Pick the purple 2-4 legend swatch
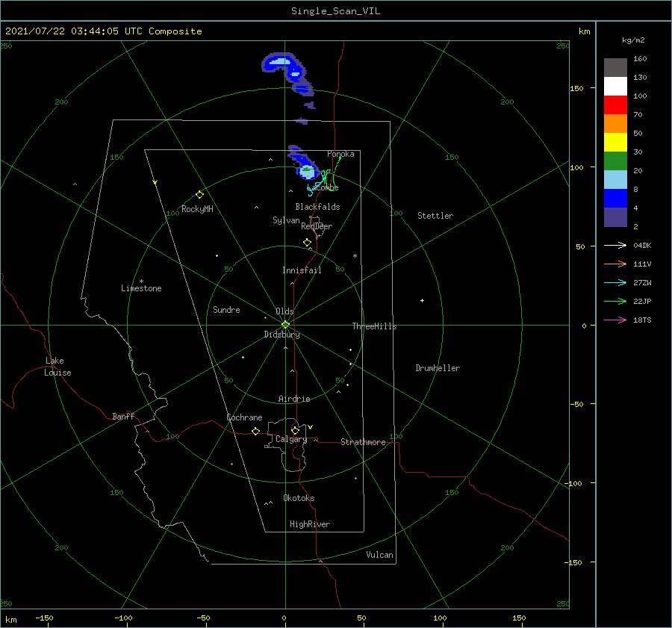672x628 pixels. click(x=615, y=217)
